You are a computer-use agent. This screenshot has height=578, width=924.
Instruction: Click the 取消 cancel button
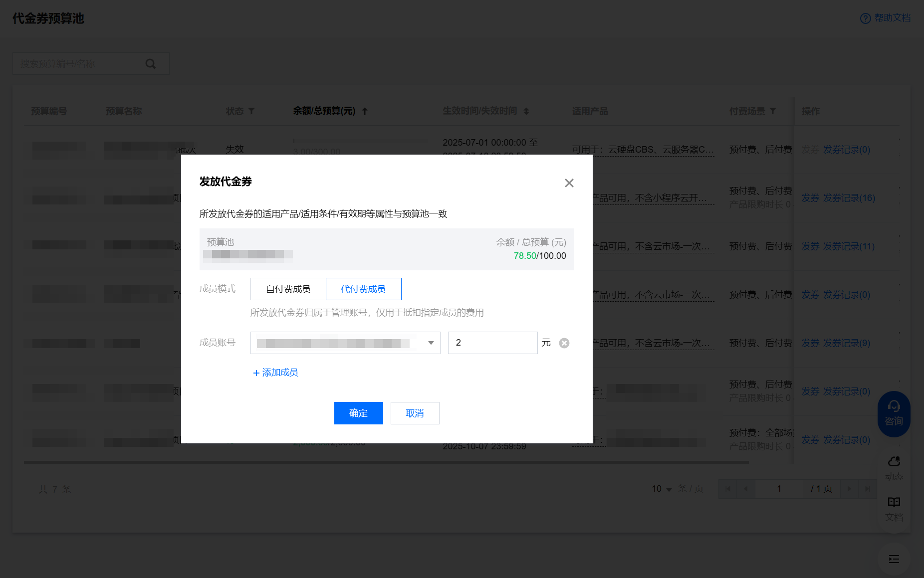coord(415,413)
